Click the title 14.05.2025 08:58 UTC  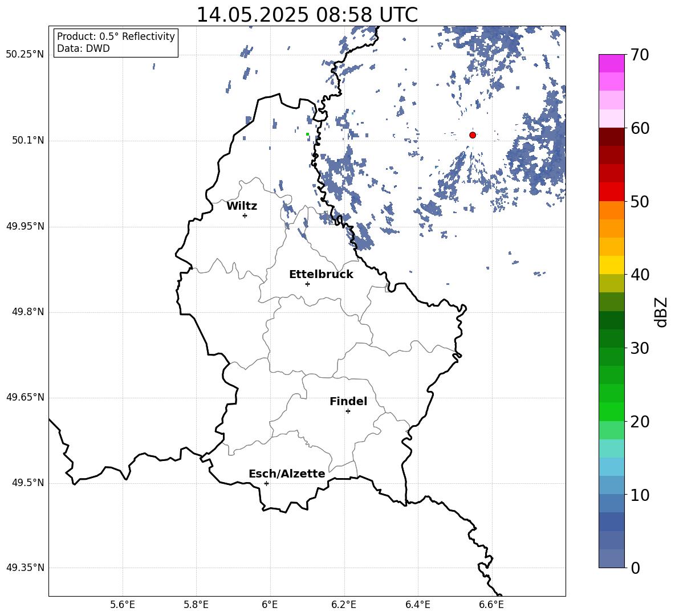click(307, 15)
